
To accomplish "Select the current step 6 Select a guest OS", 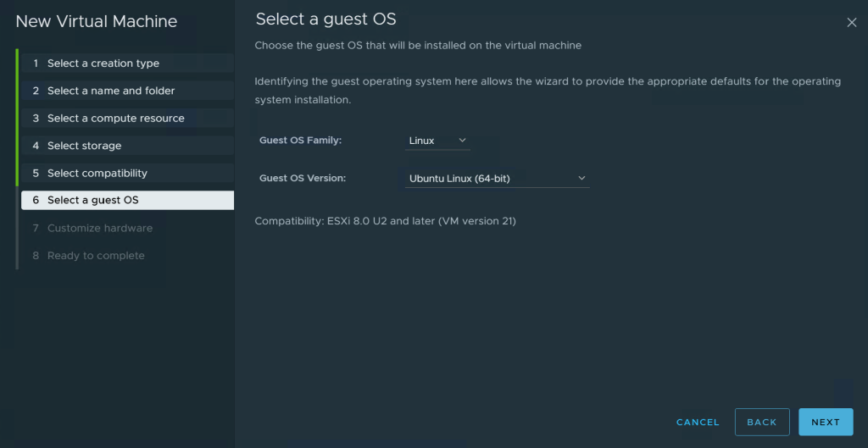I will pyautogui.click(x=127, y=200).
